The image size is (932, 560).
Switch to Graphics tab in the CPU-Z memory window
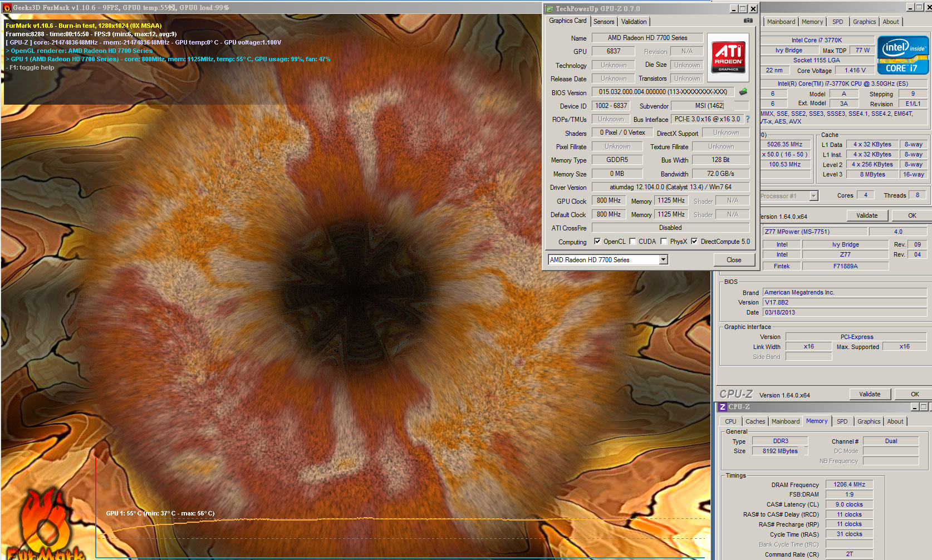(869, 421)
